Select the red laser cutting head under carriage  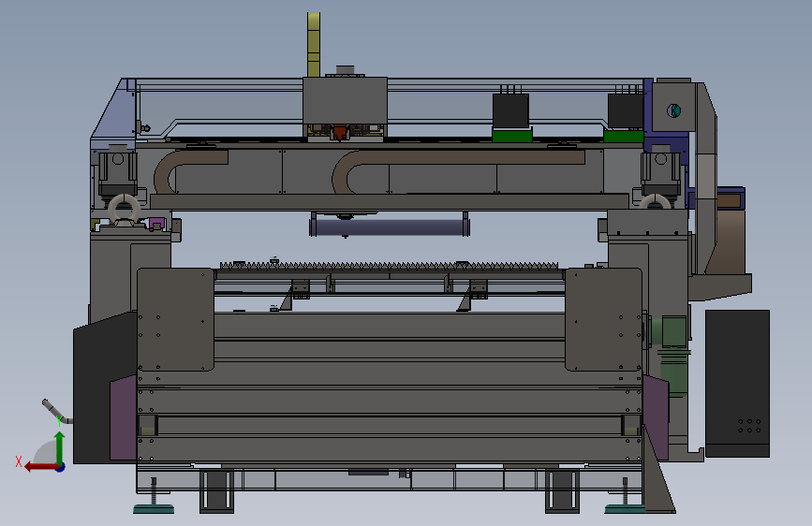pos(339,131)
